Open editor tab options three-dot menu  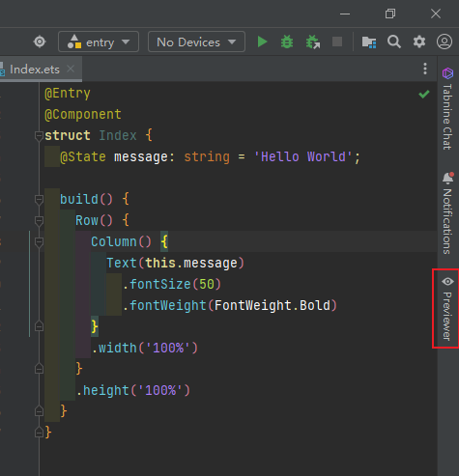click(x=425, y=69)
